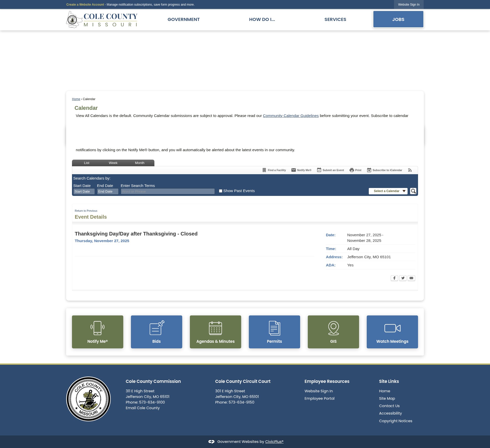
Task: Open footer Website Sign In link
Action: coord(318,391)
